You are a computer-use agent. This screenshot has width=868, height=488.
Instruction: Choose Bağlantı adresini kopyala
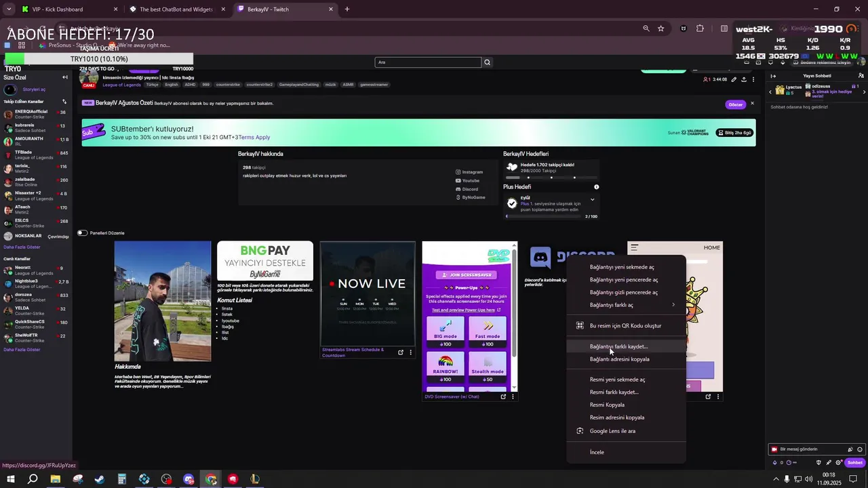[x=626, y=359]
